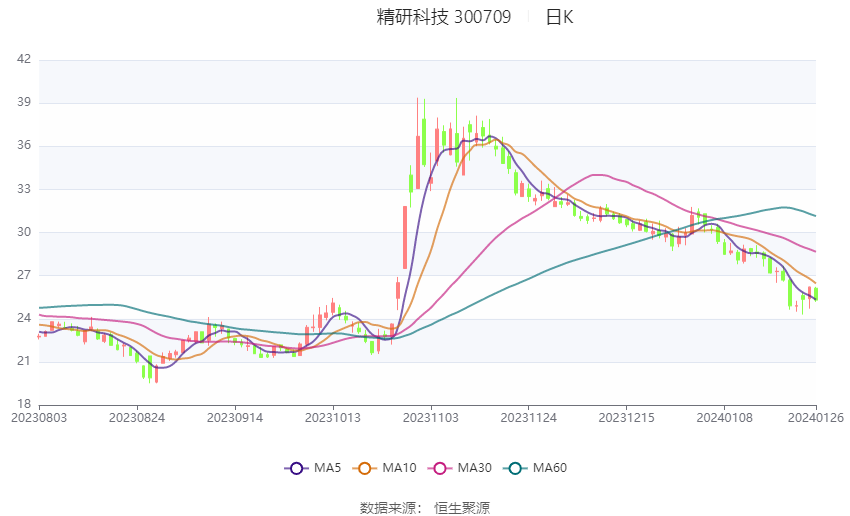This screenshot has width=850, height=516.
Task: Click the 20231215 date axis label
Action: (627, 418)
